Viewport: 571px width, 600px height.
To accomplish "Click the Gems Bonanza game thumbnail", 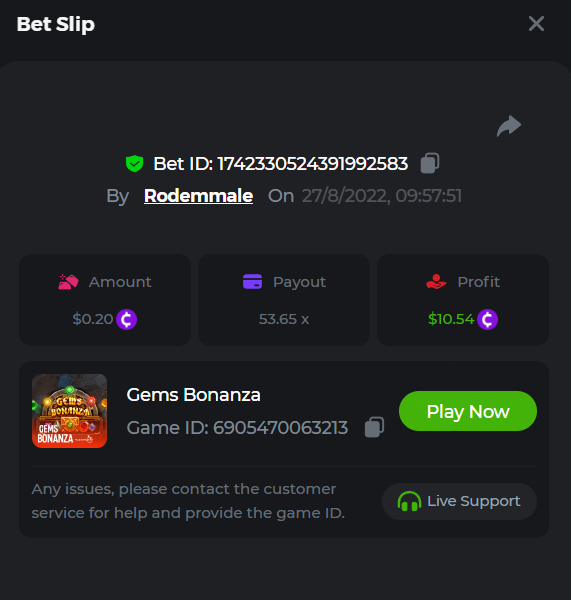I will [x=69, y=411].
